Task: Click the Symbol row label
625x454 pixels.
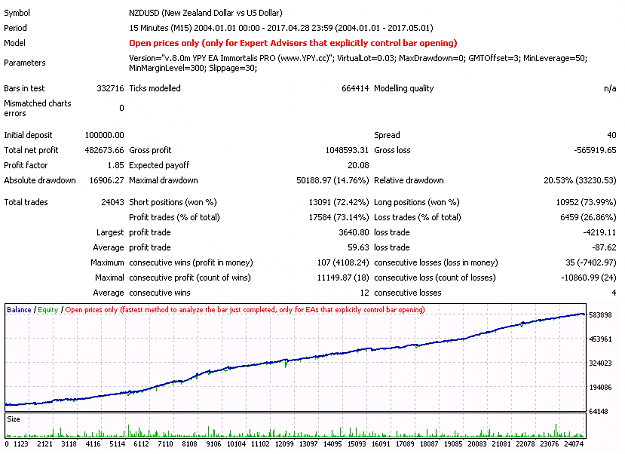Action: [17, 13]
